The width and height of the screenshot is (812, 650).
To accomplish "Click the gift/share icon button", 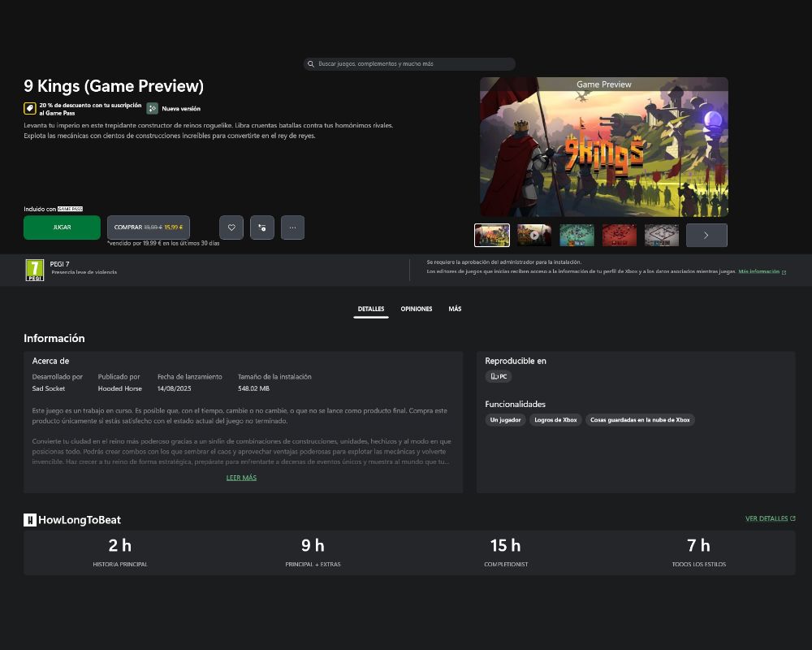I will (262, 227).
